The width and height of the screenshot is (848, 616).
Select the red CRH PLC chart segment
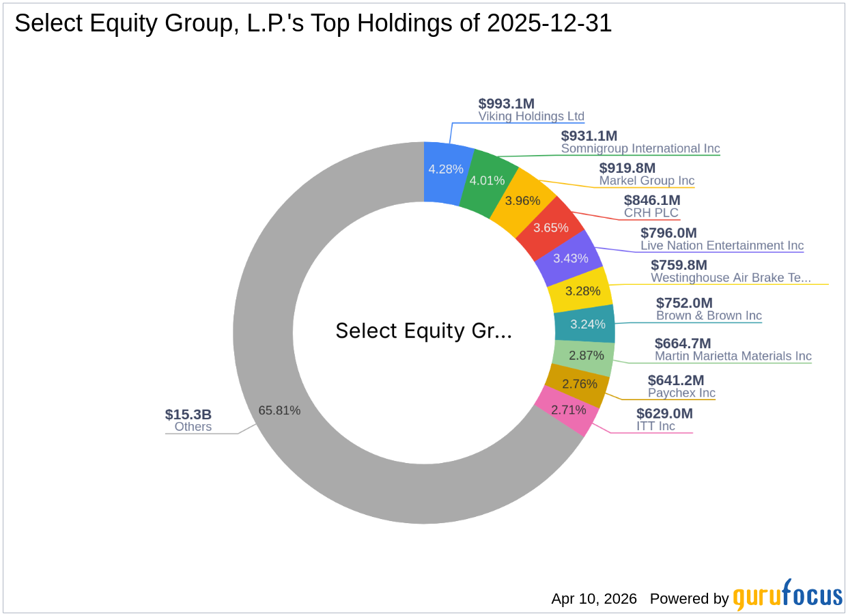tap(551, 227)
